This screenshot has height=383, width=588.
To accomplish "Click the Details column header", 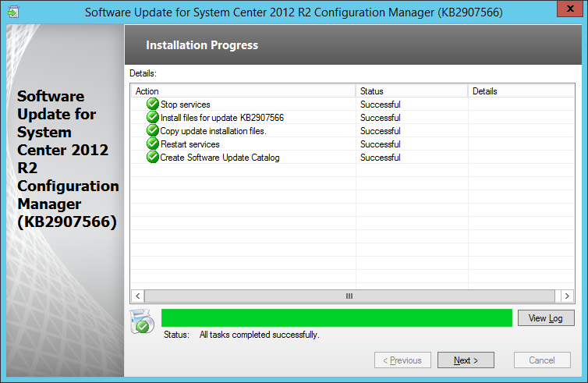I will click(x=521, y=91).
